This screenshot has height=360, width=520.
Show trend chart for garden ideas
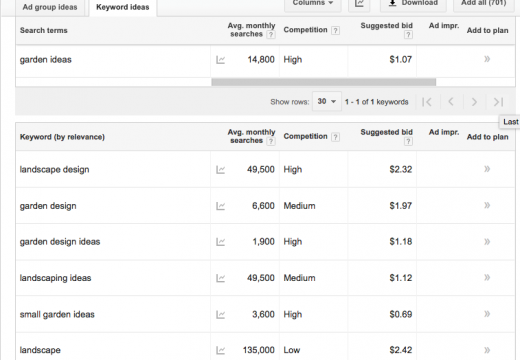pos(220,60)
